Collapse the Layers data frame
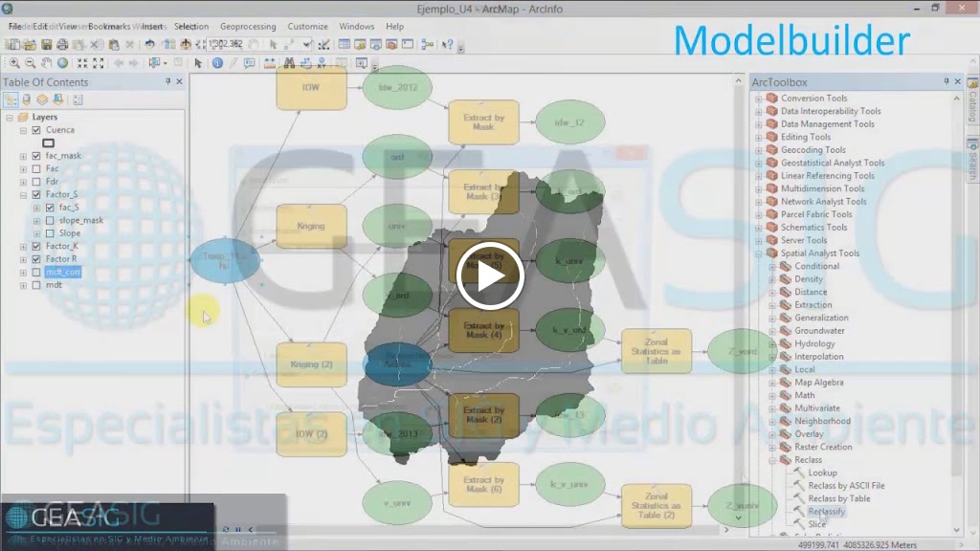Viewport: 980px width, 551px height. [10, 117]
